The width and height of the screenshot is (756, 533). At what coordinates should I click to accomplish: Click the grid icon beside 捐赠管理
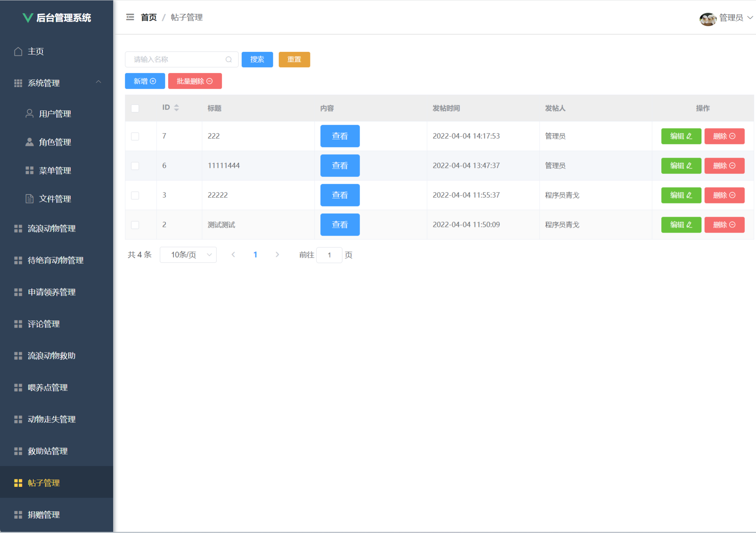coord(18,514)
